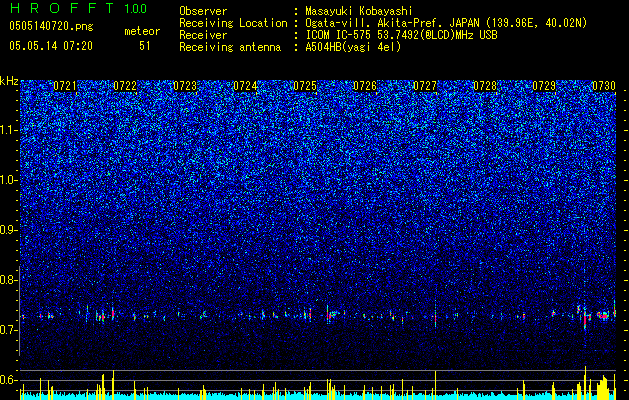Click the kHz axis unit label
The image size is (629, 400).
click(x=9, y=81)
